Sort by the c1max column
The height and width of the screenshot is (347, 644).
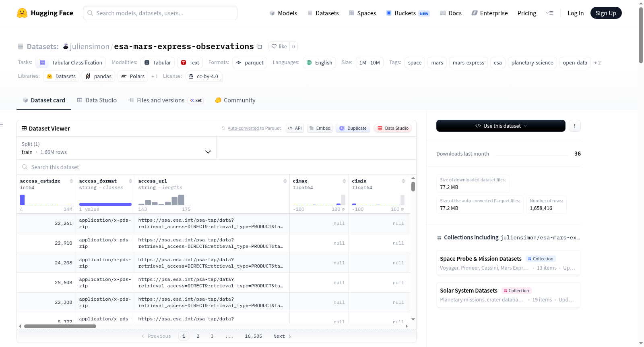coord(344,181)
